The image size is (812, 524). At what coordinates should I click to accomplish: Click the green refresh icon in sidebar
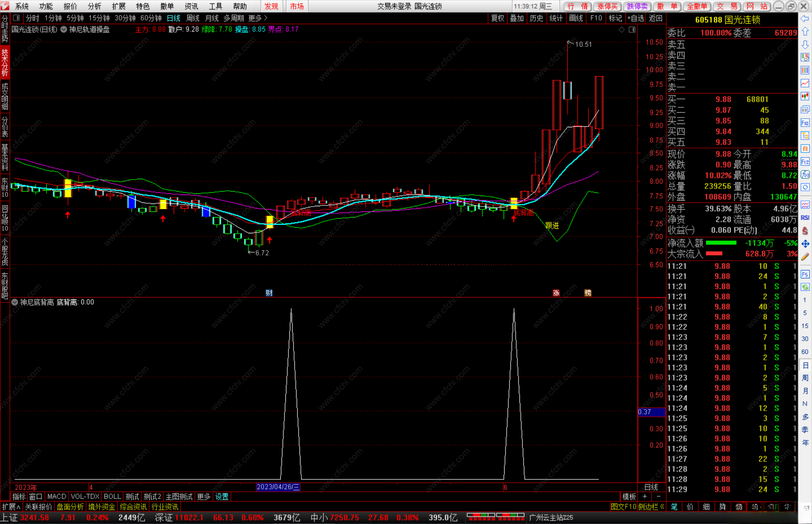805,287
